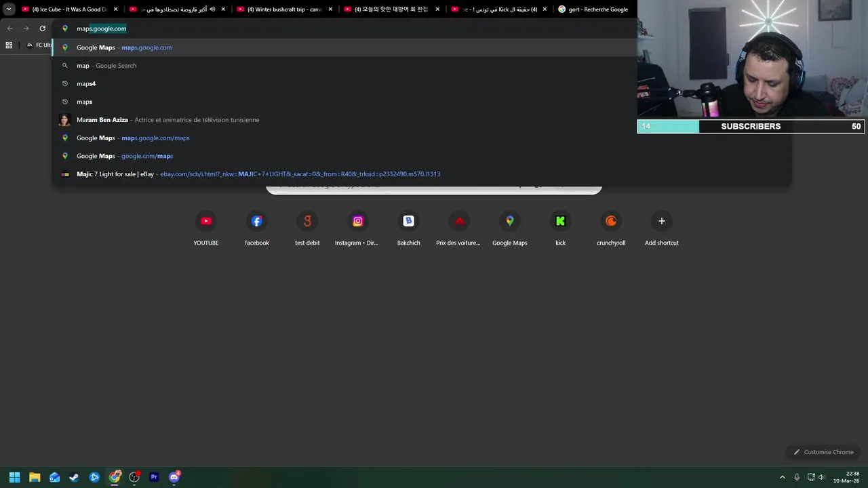Open OBS Studio from the taskbar

pos(134,477)
